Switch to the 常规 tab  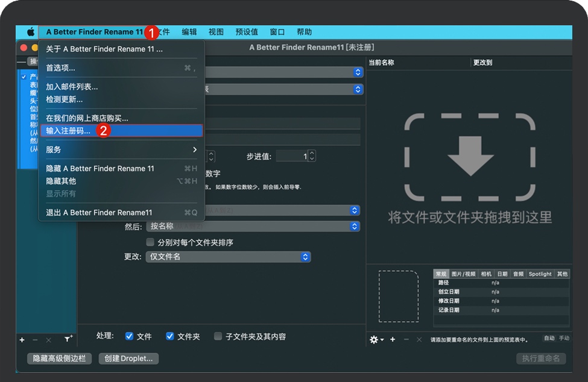point(441,274)
